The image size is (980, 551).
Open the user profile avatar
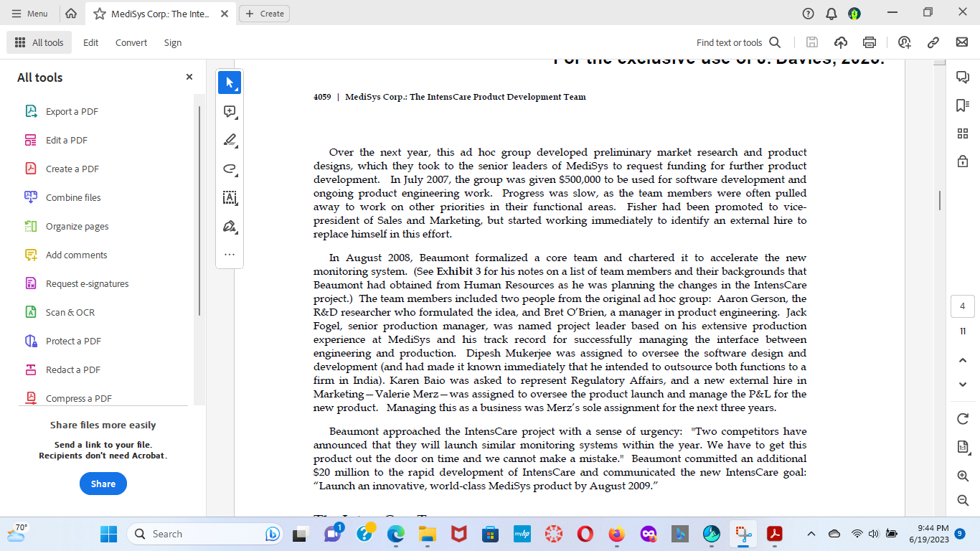pyautogui.click(x=854, y=14)
